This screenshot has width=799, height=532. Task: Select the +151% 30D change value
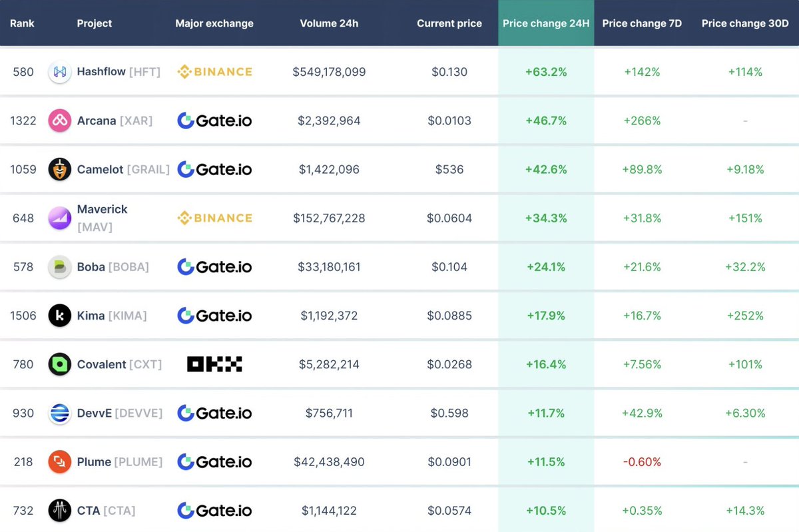pyautogui.click(x=745, y=218)
